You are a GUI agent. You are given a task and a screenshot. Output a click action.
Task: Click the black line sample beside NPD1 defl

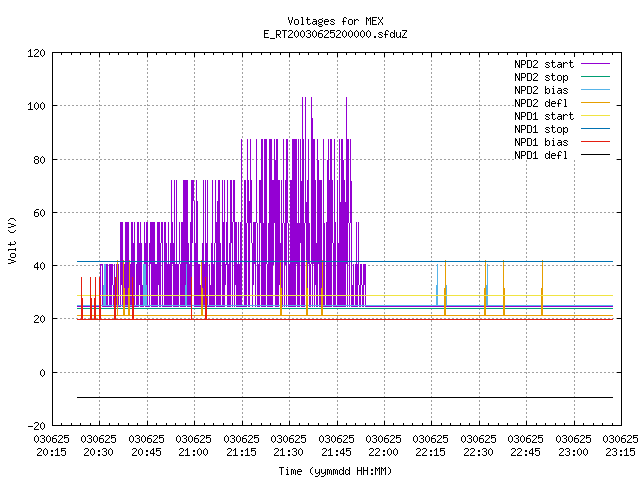(595, 155)
